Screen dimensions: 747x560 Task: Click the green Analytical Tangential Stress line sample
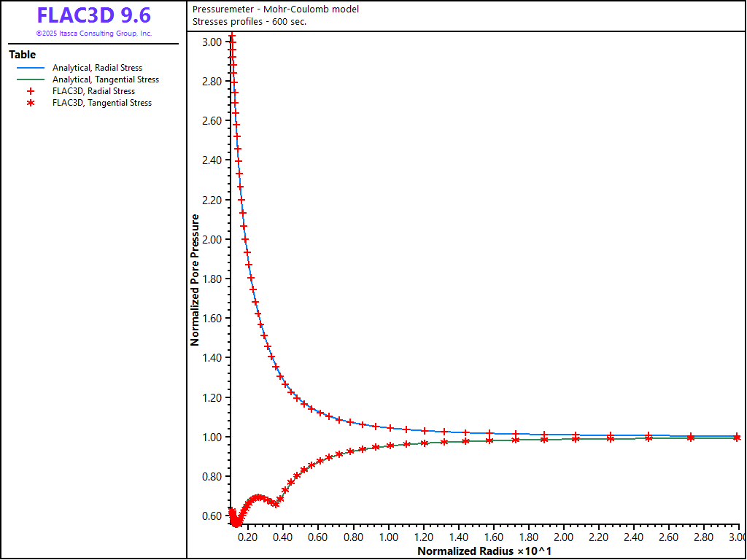click(30, 79)
